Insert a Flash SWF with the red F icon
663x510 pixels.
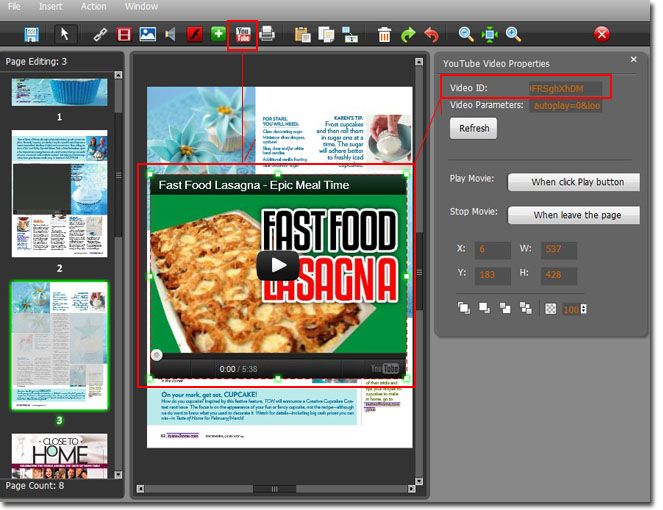pos(195,34)
